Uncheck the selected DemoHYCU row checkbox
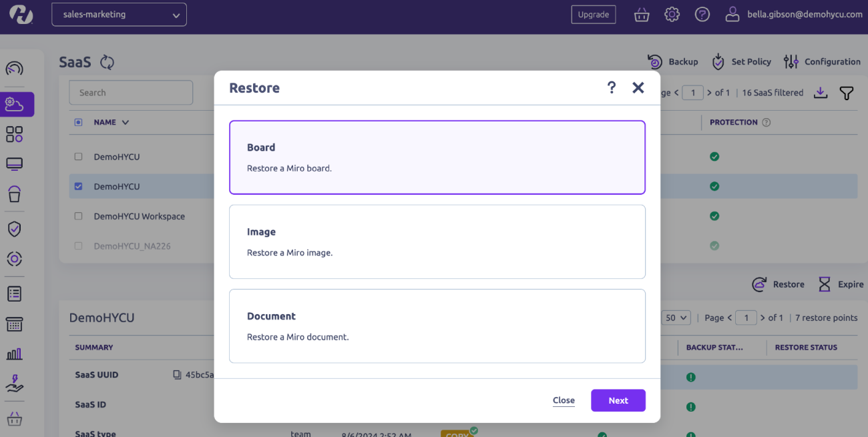 (x=78, y=186)
